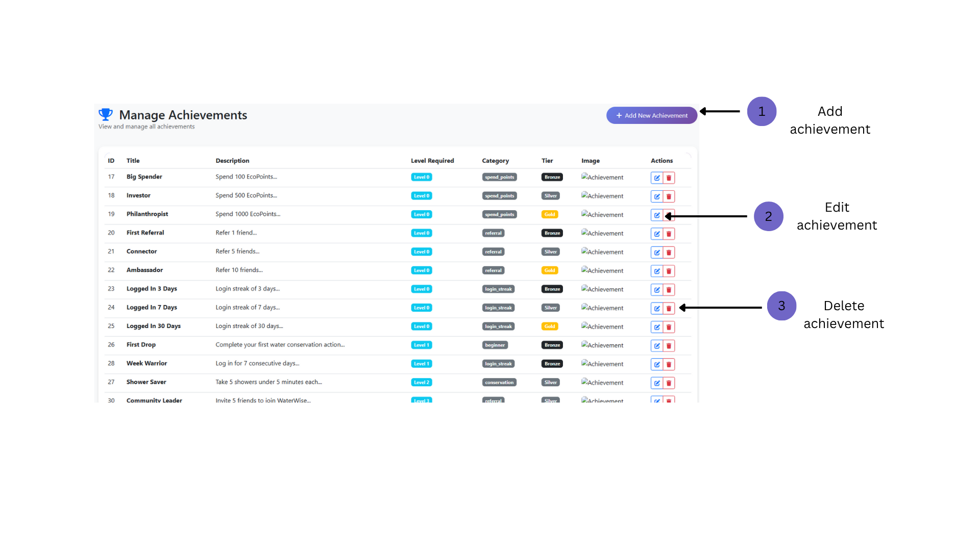Click the Level Required column header
The height and width of the screenshot is (551, 980).
pos(432,161)
